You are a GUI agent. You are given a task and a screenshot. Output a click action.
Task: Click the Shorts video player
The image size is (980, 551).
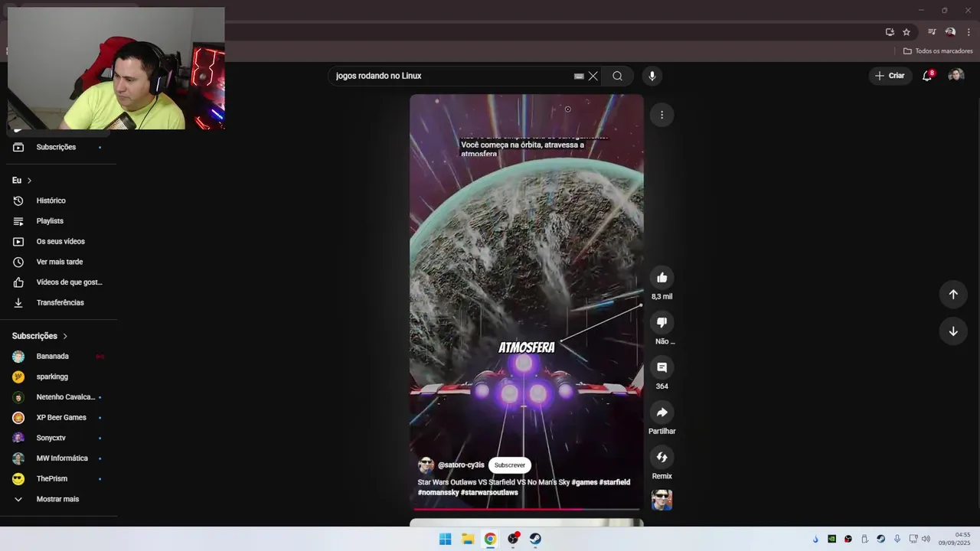click(527, 302)
